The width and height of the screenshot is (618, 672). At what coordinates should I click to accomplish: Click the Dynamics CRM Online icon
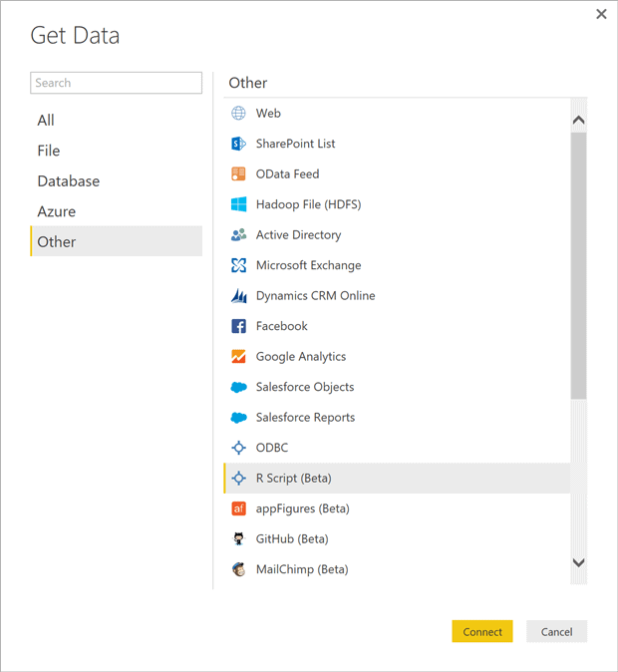[238, 296]
